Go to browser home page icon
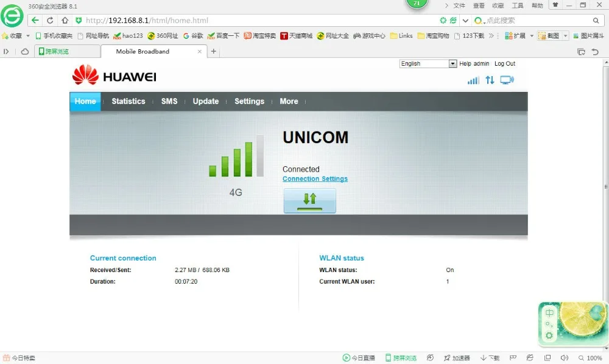Viewport: 609px width, 364px height. 65,20
